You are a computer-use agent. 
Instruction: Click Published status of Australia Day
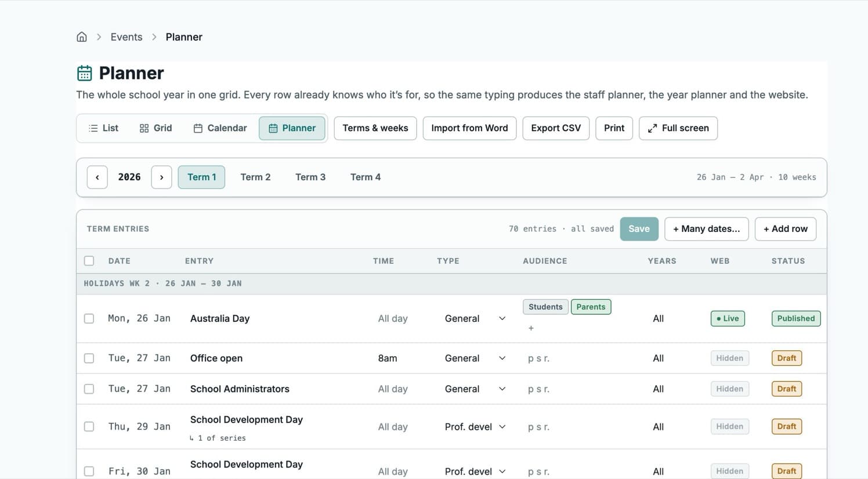pyautogui.click(x=796, y=318)
